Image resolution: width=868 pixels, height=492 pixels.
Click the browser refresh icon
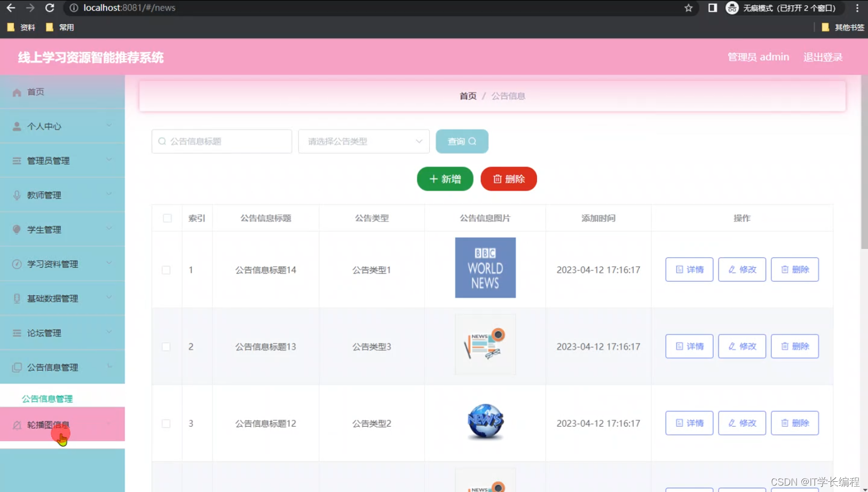pos(50,8)
